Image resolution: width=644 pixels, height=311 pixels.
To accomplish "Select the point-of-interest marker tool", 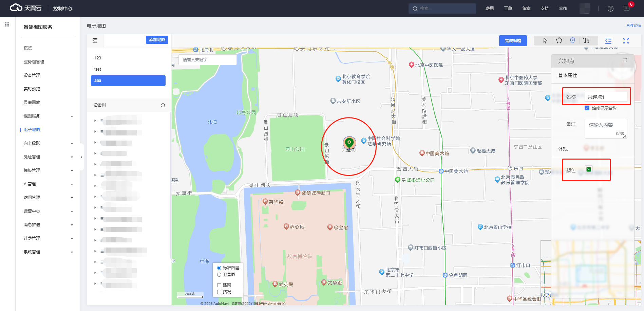I will point(573,41).
